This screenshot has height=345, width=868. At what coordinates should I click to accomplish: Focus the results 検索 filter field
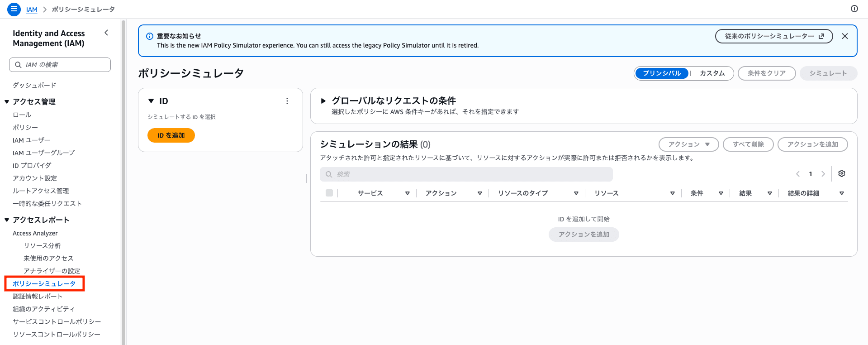[x=466, y=174]
